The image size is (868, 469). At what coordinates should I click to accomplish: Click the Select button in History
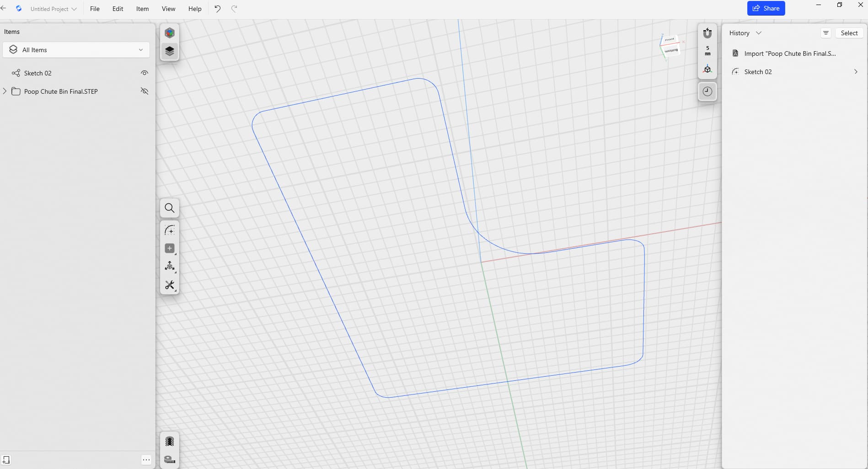(849, 33)
